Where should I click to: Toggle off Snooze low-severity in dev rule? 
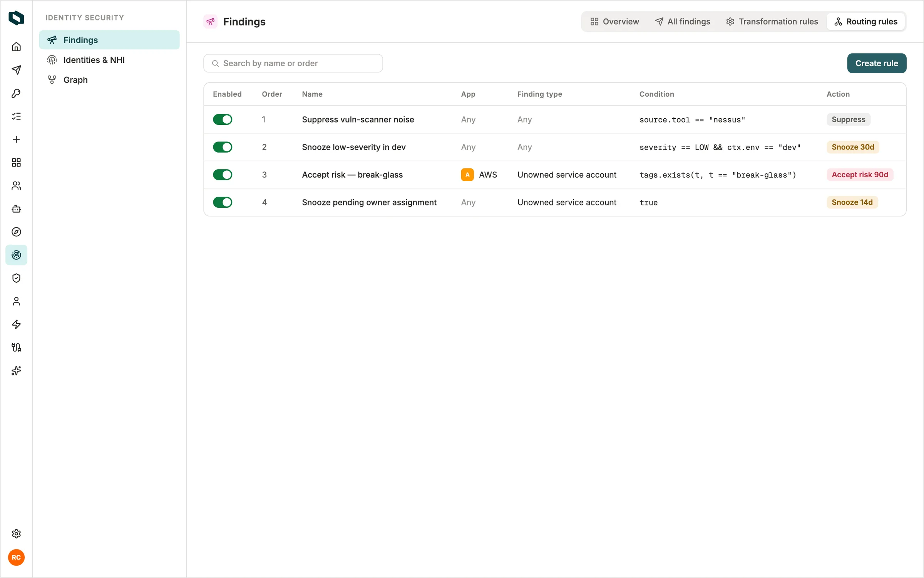223,147
